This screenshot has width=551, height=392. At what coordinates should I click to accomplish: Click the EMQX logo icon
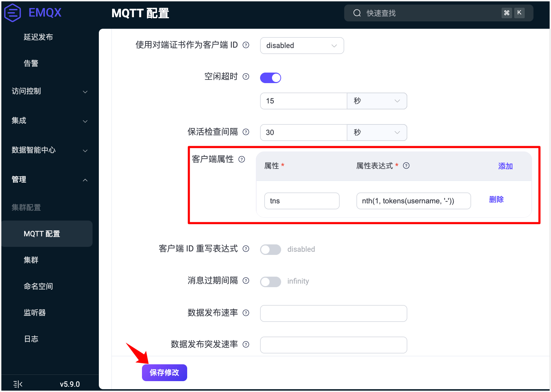[13, 13]
